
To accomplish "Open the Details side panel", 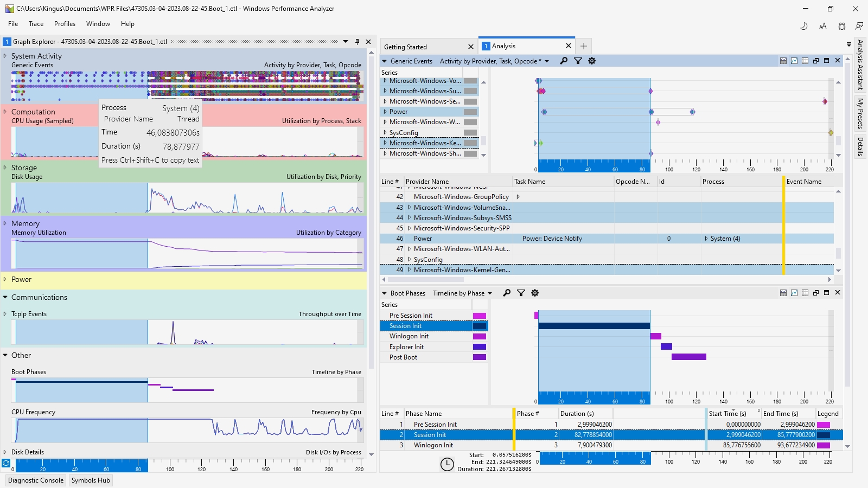I will click(860, 146).
